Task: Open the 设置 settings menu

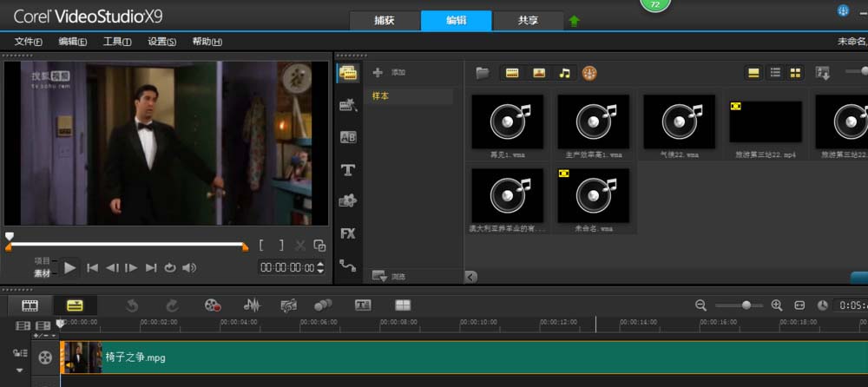Action: tap(161, 42)
